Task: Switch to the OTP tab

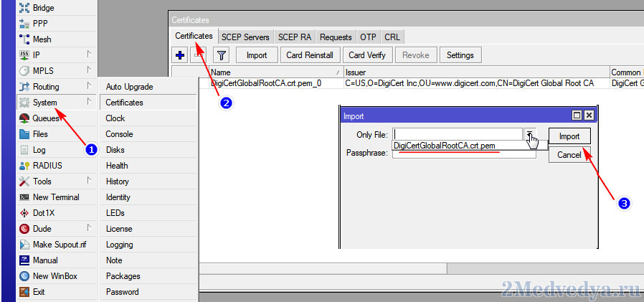Action: click(x=369, y=37)
